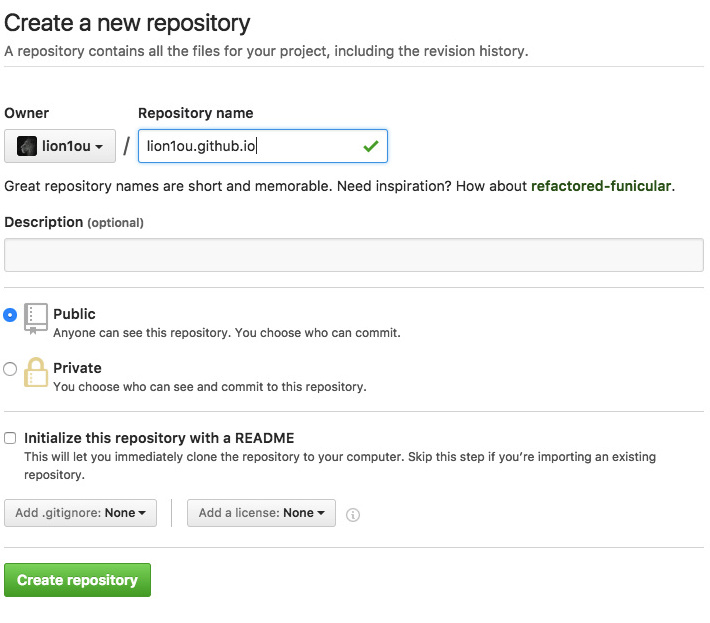The image size is (710, 623).
Task: Expand the Add .gitignore dropdown
Action: (80, 513)
